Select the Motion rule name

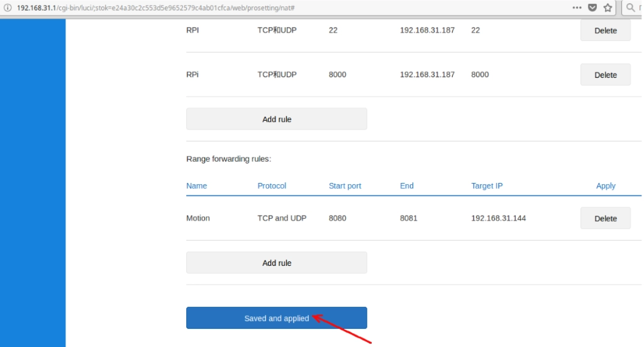pos(198,218)
